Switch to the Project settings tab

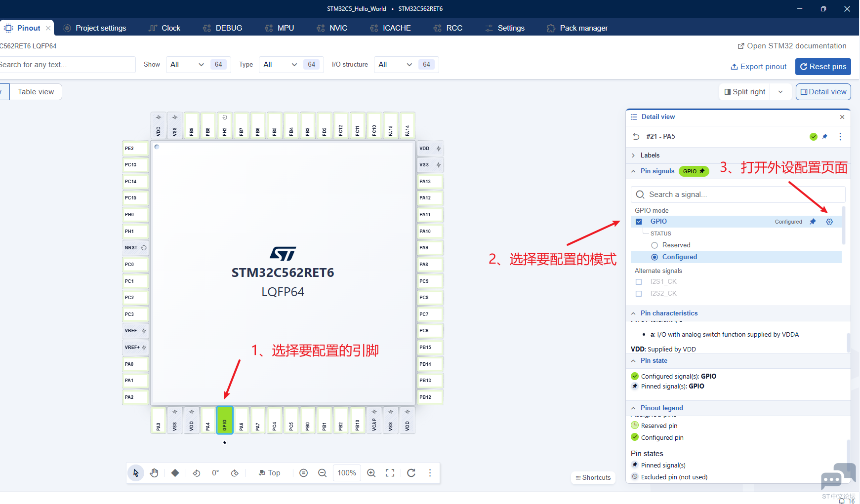pos(95,28)
